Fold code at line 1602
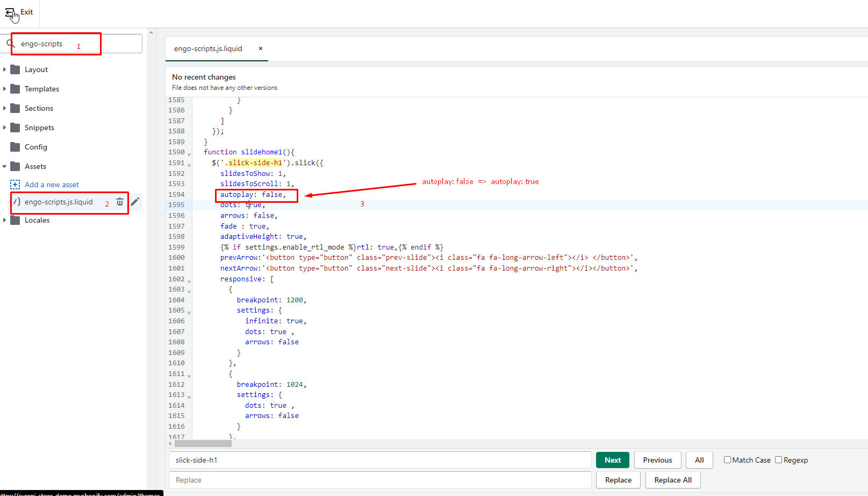 [x=189, y=281]
